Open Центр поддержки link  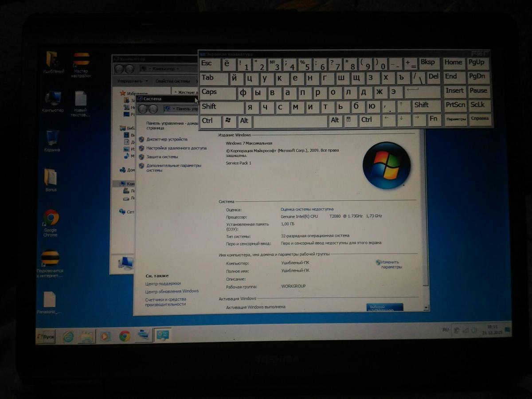[x=163, y=283]
